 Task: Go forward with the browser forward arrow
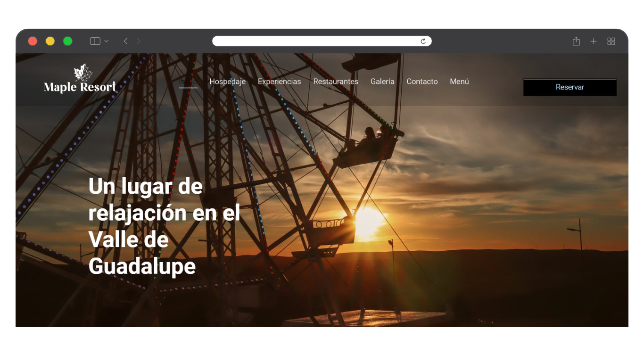(x=139, y=41)
